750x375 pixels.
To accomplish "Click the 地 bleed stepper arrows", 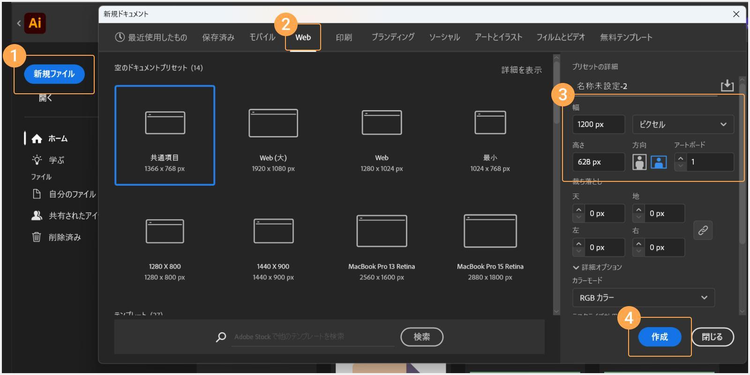I will [638, 214].
